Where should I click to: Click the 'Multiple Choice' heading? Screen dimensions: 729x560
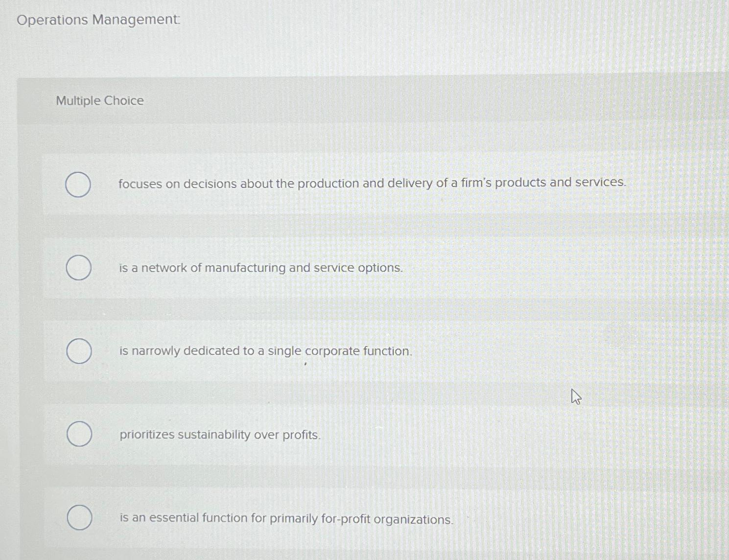99,101
